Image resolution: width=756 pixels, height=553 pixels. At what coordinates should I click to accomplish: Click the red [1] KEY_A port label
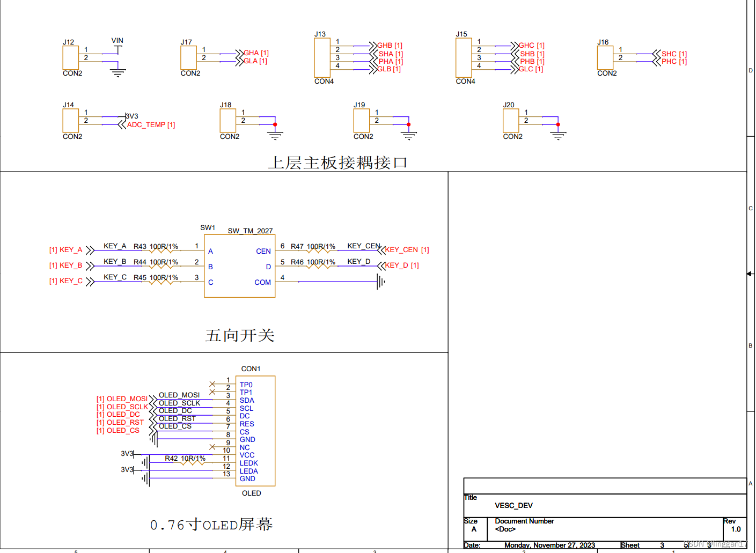66,250
